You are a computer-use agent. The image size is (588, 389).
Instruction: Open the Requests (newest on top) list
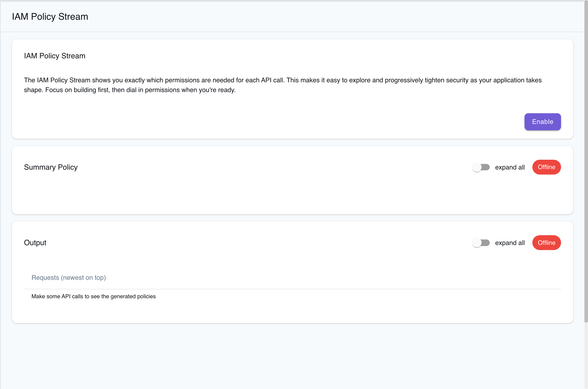[x=69, y=278]
